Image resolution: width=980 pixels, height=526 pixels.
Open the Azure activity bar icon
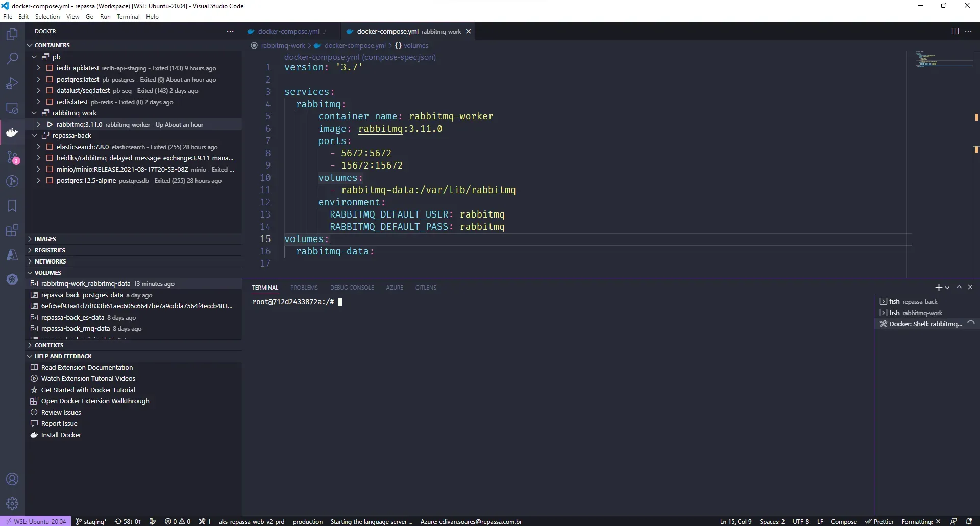[12, 255]
